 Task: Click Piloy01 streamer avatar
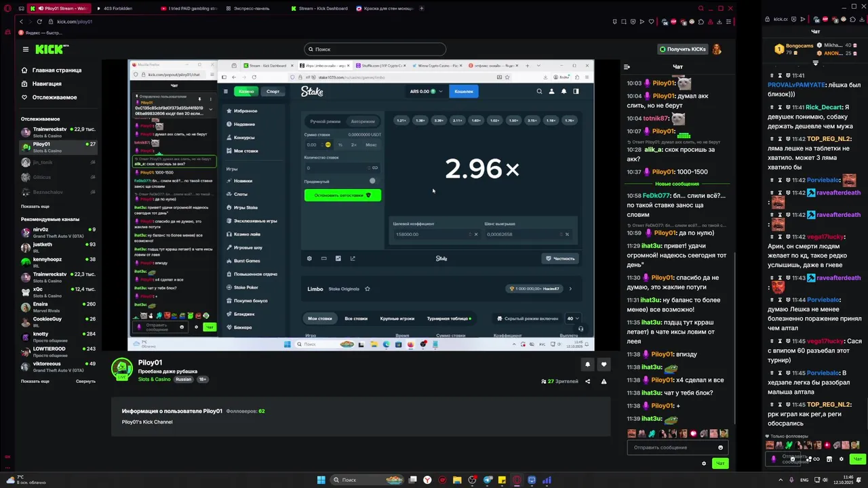(x=122, y=369)
